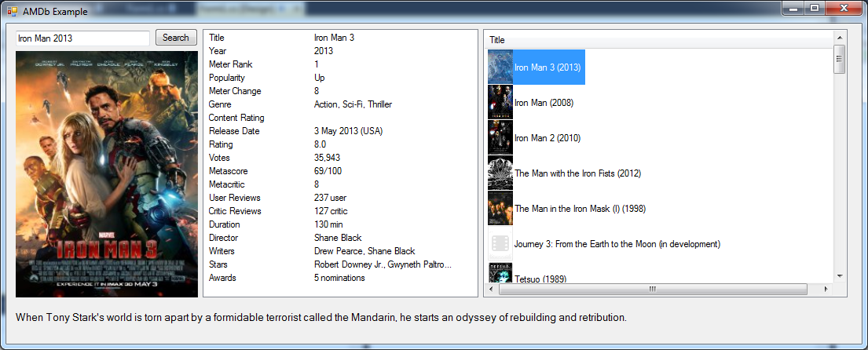Click the Tetsuo result thumbnail
Image resolution: width=868 pixels, height=350 pixels.
500,272
